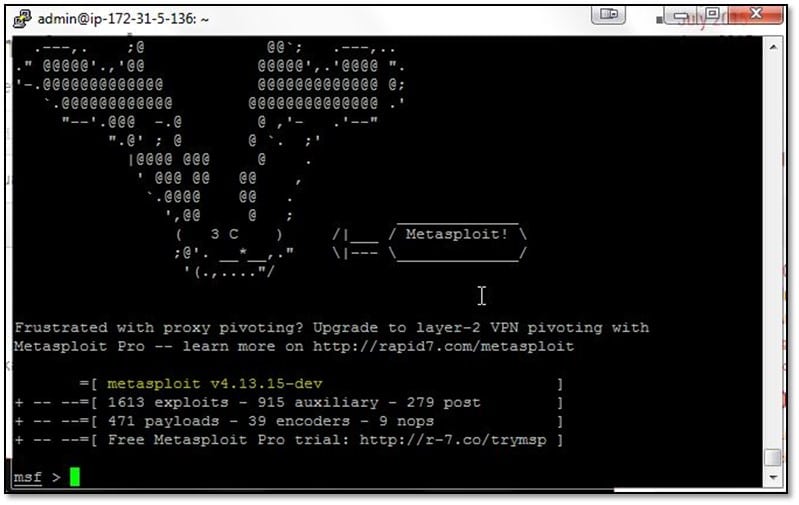The height and width of the screenshot is (505, 799).
Task: Minimize the PuTTY terminal window
Action: point(680,16)
